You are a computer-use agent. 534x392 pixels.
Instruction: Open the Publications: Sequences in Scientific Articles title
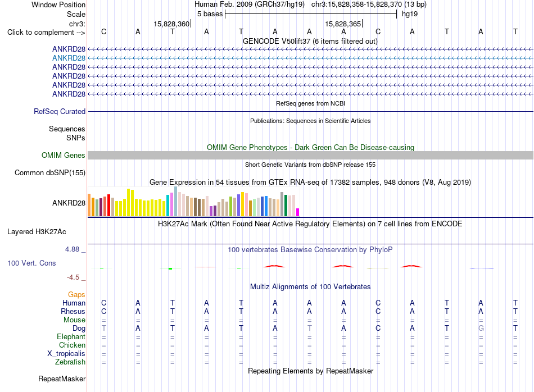[310, 121]
